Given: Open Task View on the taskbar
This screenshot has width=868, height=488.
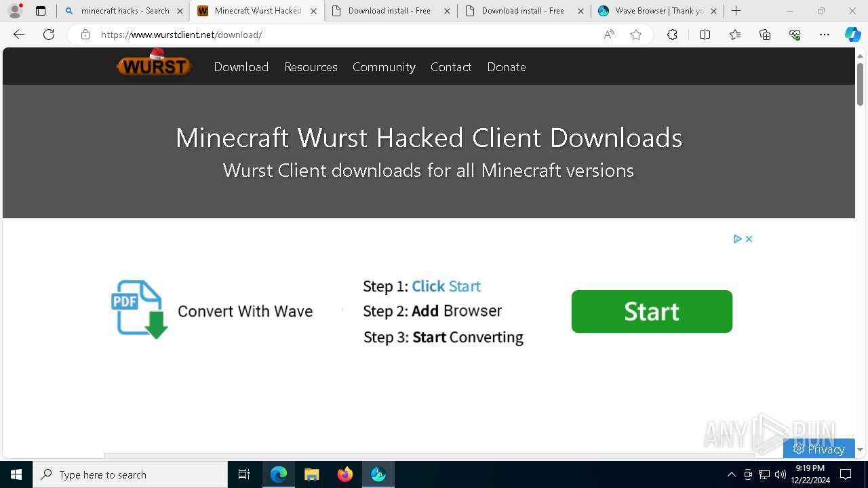Looking at the screenshot, I should coord(244,474).
